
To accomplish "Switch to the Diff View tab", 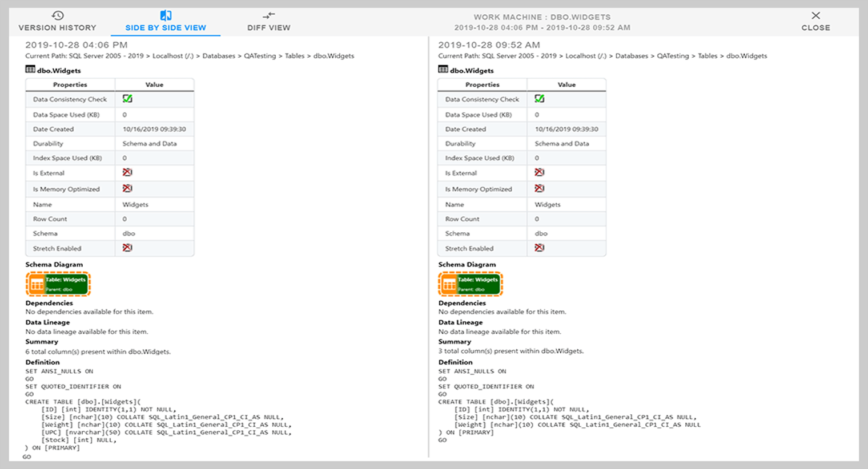I will (269, 27).
